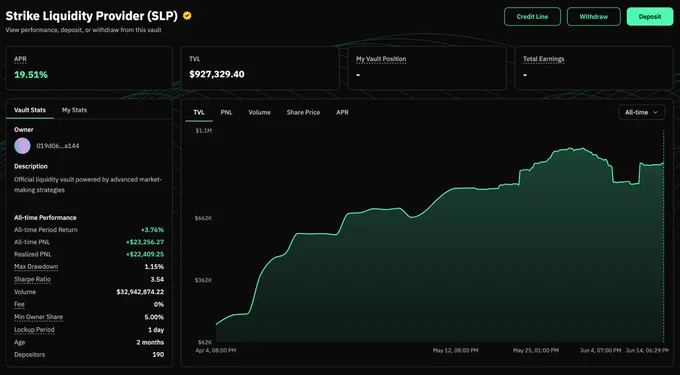Click owner address 019d06...a144
The height and width of the screenshot is (375, 680).
coord(58,146)
